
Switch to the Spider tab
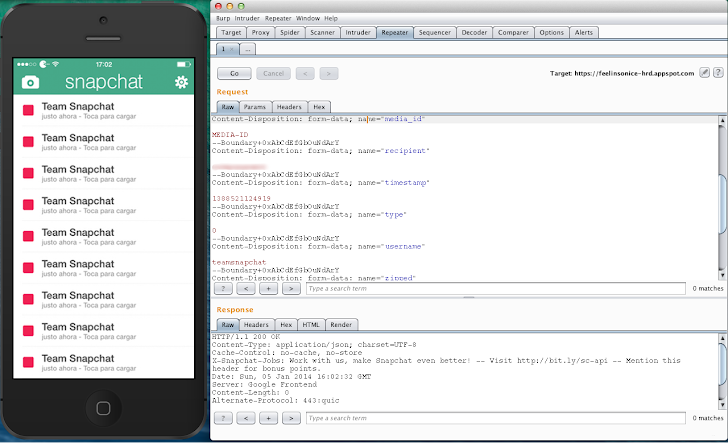(x=290, y=33)
